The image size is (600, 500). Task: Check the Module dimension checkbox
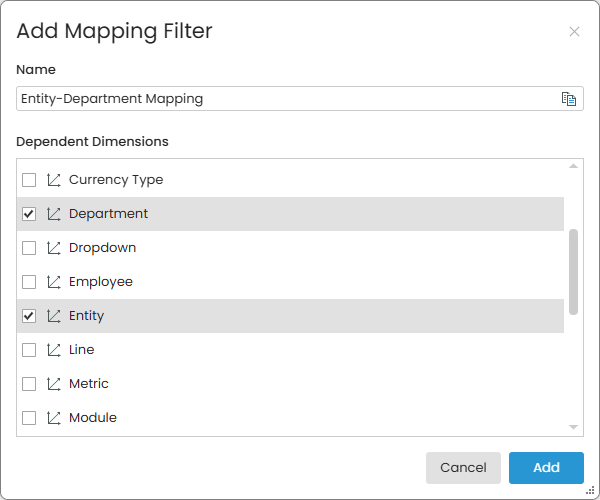(x=29, y=418)
